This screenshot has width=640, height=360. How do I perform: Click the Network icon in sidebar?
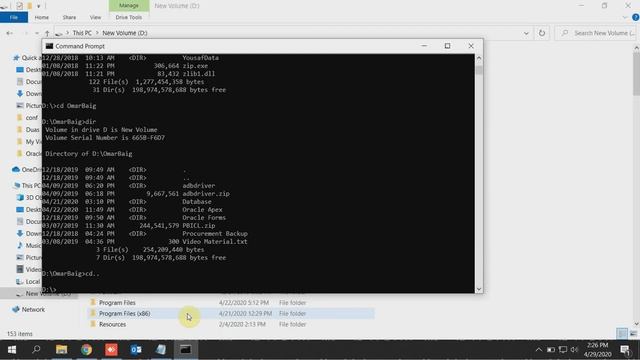pyautogui.click(x=16, y=309)
